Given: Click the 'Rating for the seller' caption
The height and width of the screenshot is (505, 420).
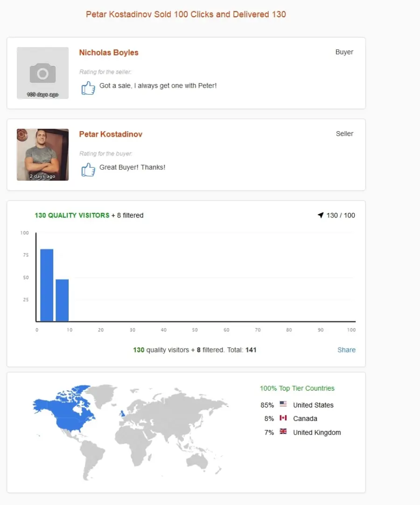Looking at the screenshot, I should coord(105,72).
